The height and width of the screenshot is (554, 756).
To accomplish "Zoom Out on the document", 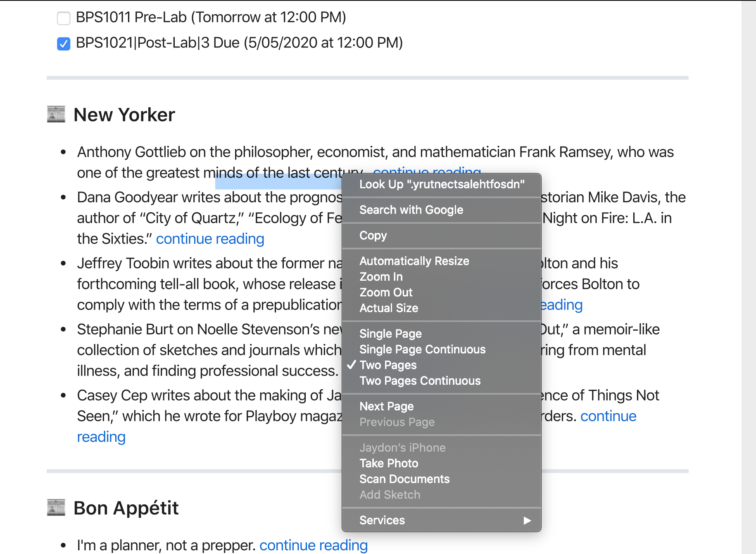I will click(x=385, y=292).
